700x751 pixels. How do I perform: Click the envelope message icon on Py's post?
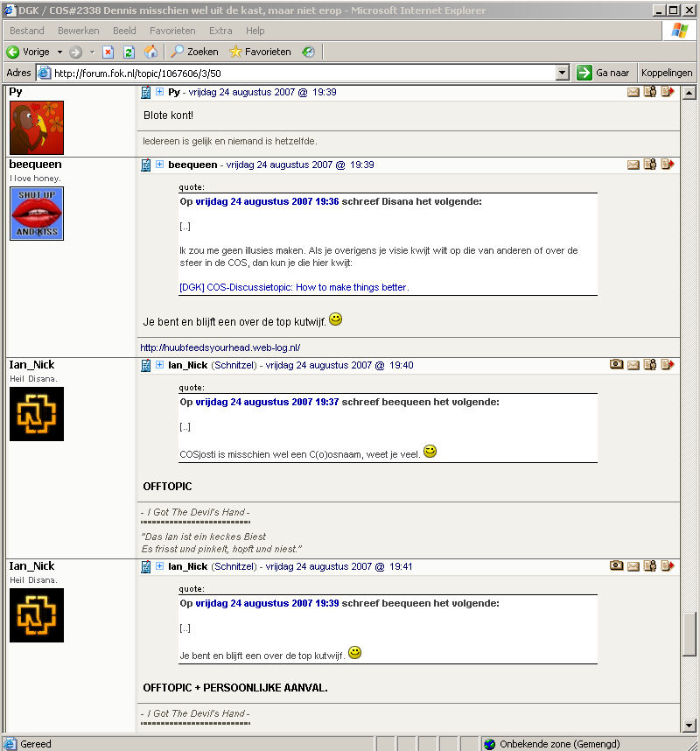click(x=633, y=92)
